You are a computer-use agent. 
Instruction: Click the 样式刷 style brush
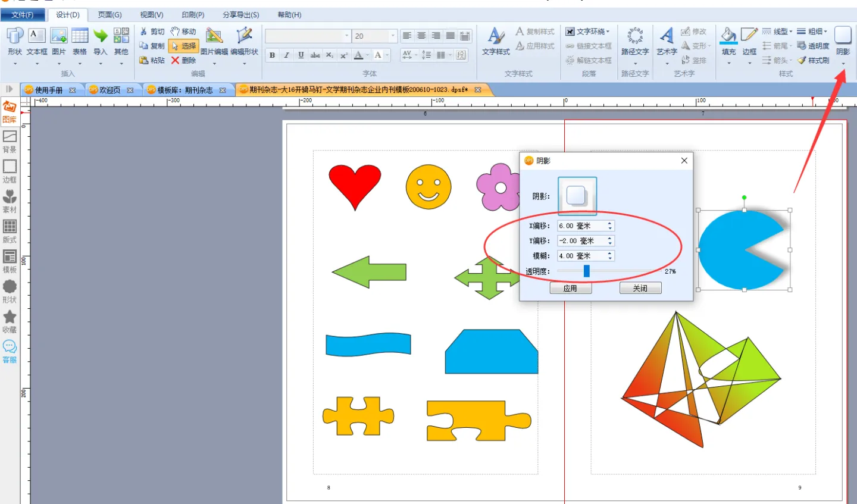coord(814,60)
